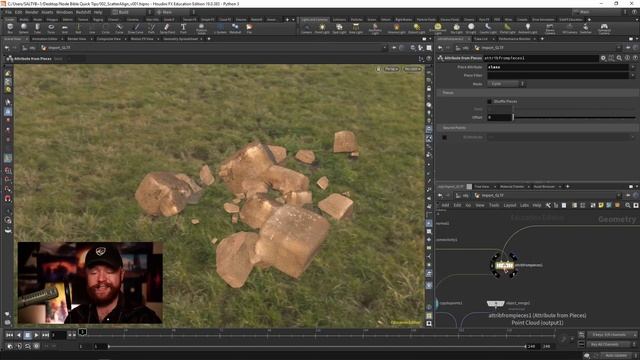Select the Tube shelf tool
640x360 pixels.
37,28
